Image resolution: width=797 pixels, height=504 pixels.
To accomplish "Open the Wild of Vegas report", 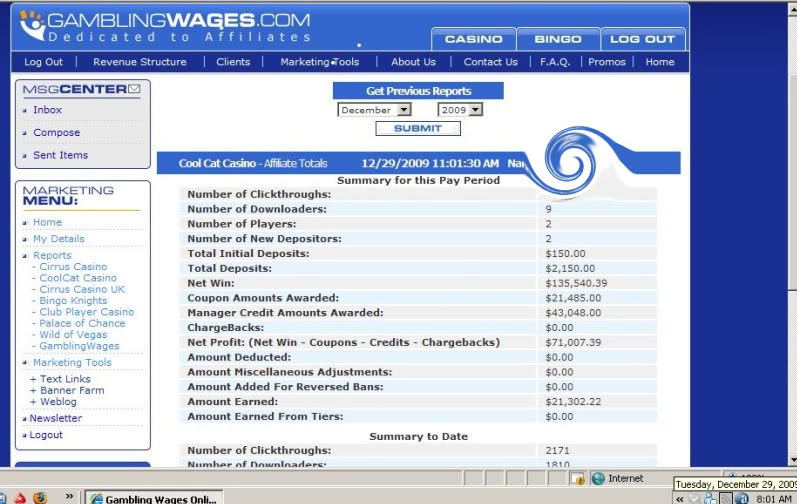I will click(x=73, y=335).
